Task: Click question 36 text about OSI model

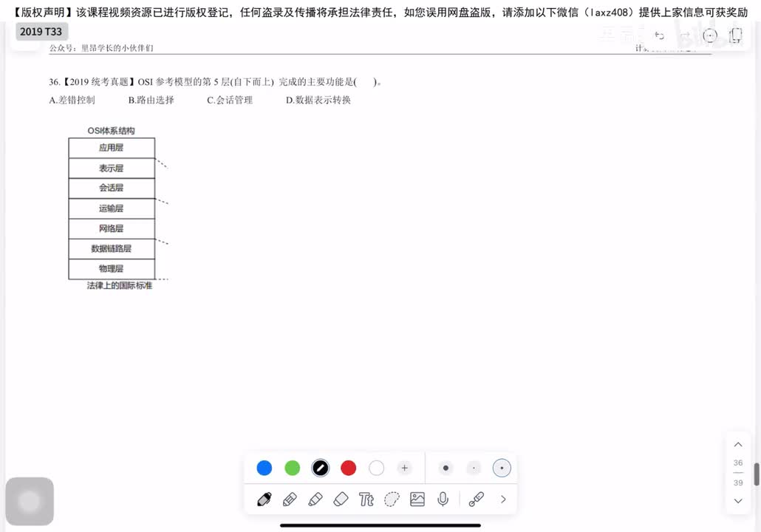Action: click(x=214, y=81)
